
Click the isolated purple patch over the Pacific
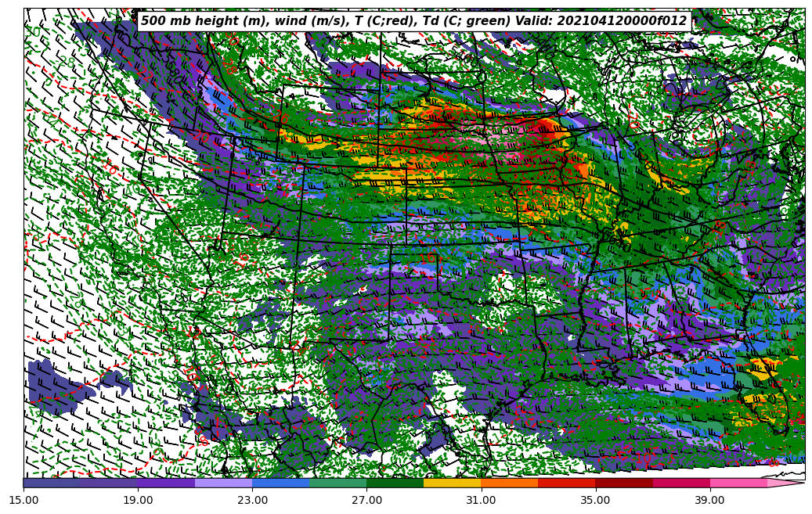click(56, 385)
